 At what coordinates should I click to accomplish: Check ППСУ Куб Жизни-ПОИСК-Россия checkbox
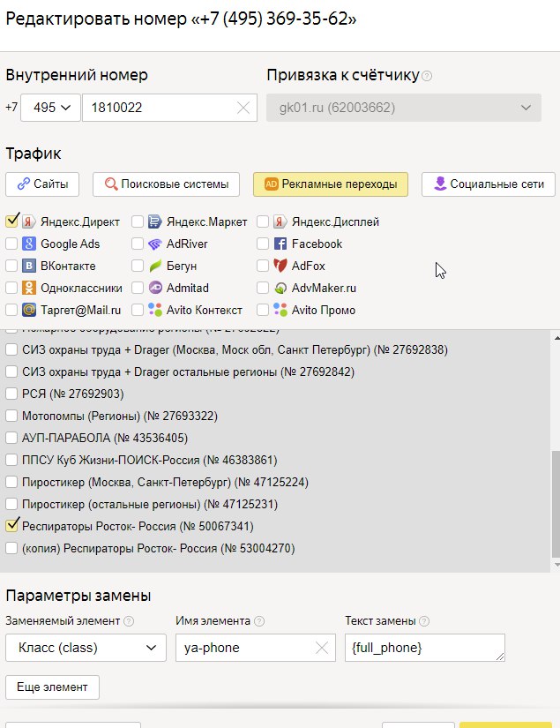(x=11, y=460)
